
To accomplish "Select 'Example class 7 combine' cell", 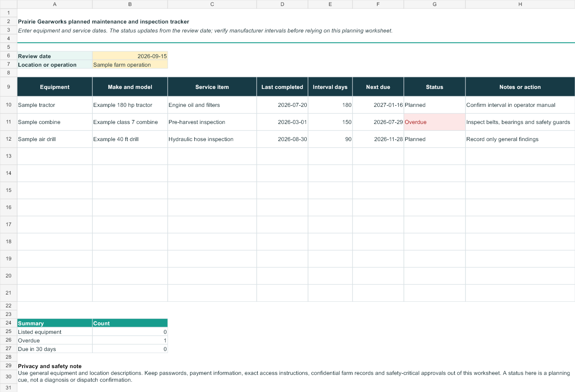I will (x=130, y=122).
